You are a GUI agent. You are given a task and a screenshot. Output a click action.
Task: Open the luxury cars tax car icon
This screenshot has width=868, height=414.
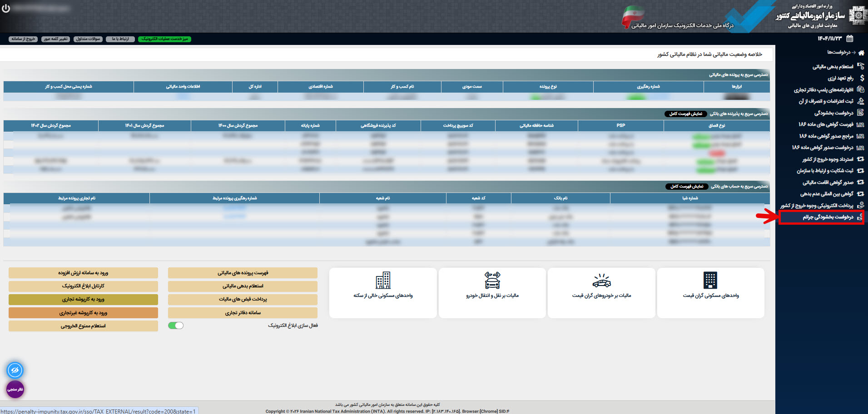[x=601, y=281]
